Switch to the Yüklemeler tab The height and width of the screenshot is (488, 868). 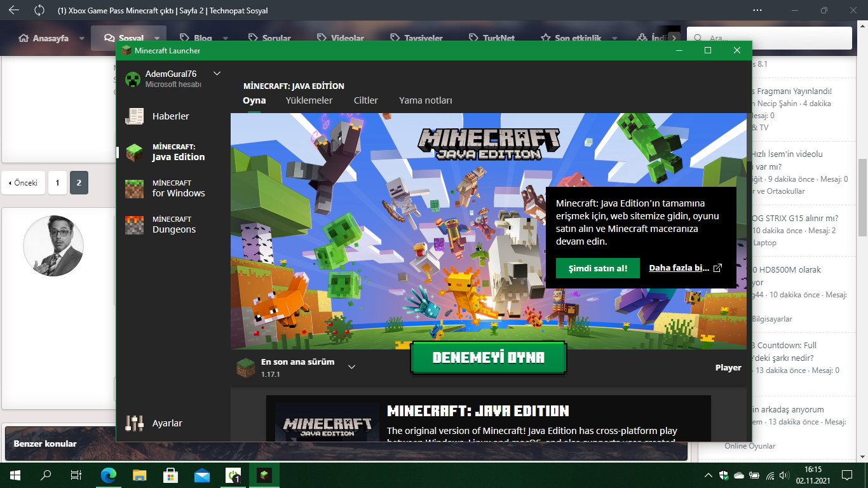(x=309, y=100)
